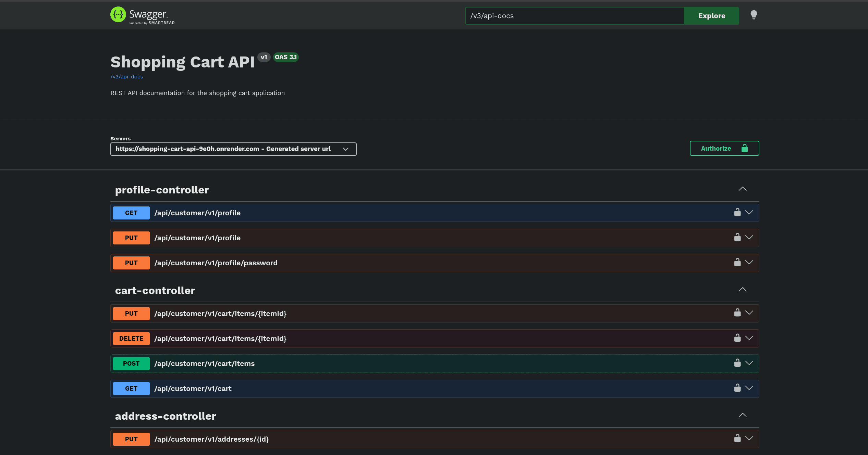Click the PUT badge for /profile
This screenshot has width=868, height=455.
point(131,238)
